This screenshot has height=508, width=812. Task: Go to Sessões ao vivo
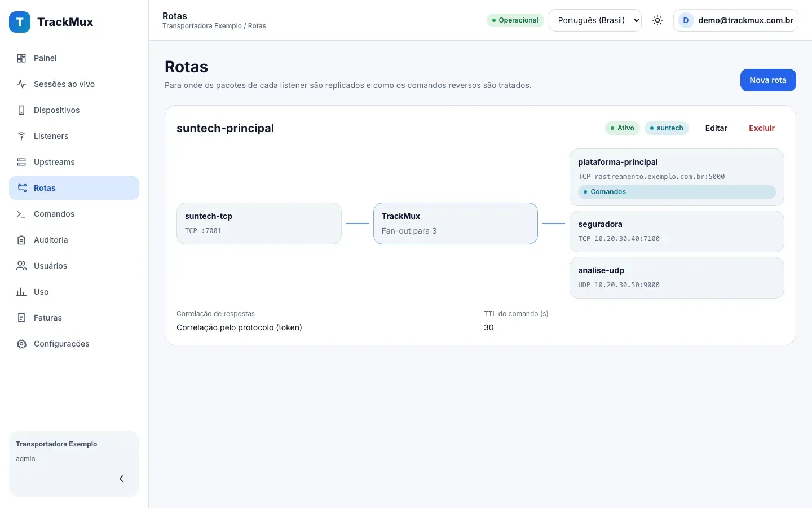(74, 84)
